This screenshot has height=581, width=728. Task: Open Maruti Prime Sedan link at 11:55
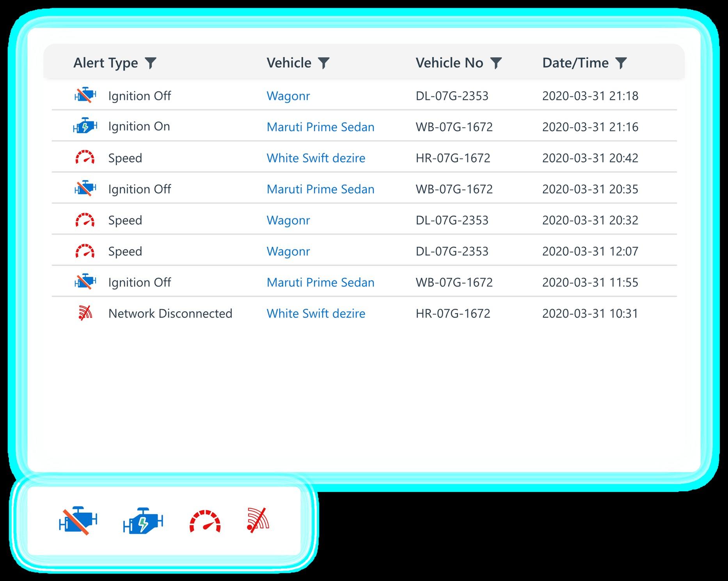click(x=321, y=282)
